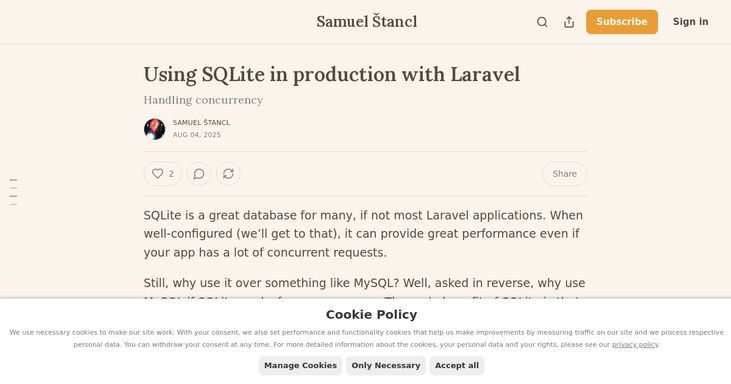Go to Samuel Štancl publication home title

point(366,22)
